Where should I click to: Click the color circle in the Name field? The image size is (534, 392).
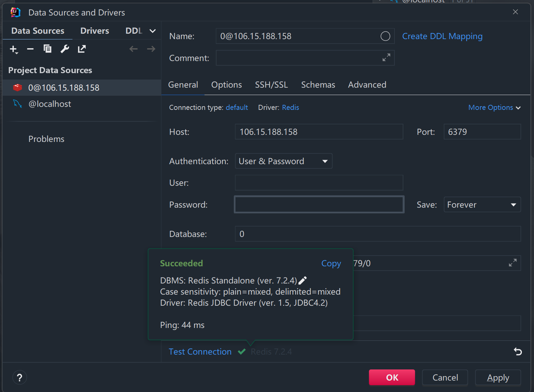(x=385, y=36)
